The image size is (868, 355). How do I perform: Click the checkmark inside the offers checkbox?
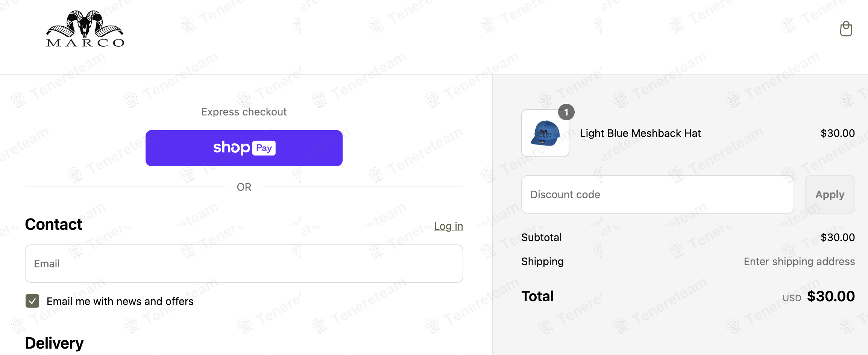tap(32, 301)
